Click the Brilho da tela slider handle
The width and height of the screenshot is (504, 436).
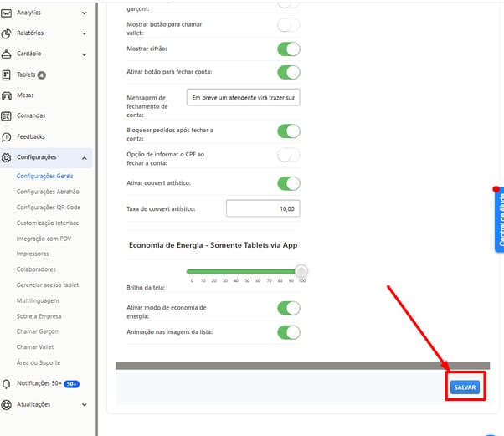coord(301,271)
